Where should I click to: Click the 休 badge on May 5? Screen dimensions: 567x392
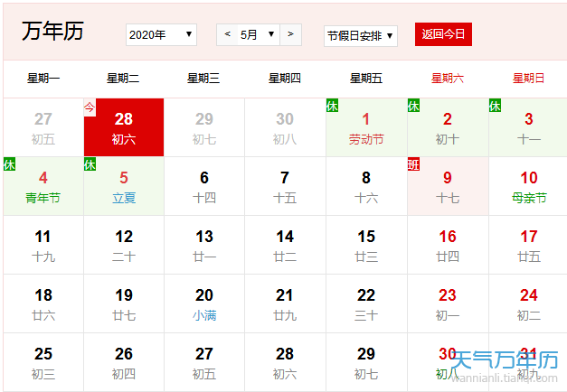tap(90, 164)
